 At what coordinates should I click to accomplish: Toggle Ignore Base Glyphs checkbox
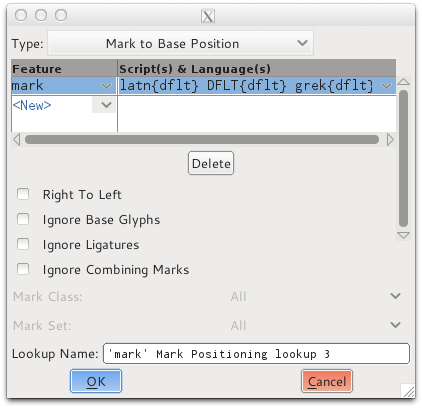pos(23,219)
